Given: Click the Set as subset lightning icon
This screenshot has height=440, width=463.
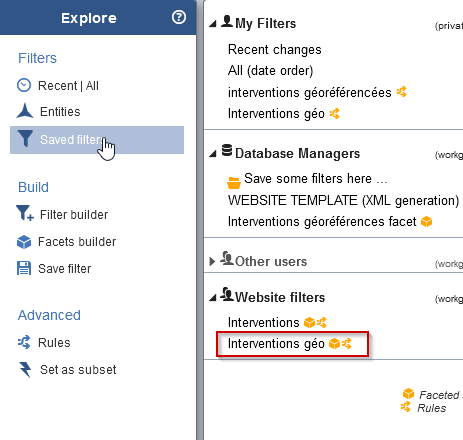Looking at the screenshot, I should coord(25,369).
